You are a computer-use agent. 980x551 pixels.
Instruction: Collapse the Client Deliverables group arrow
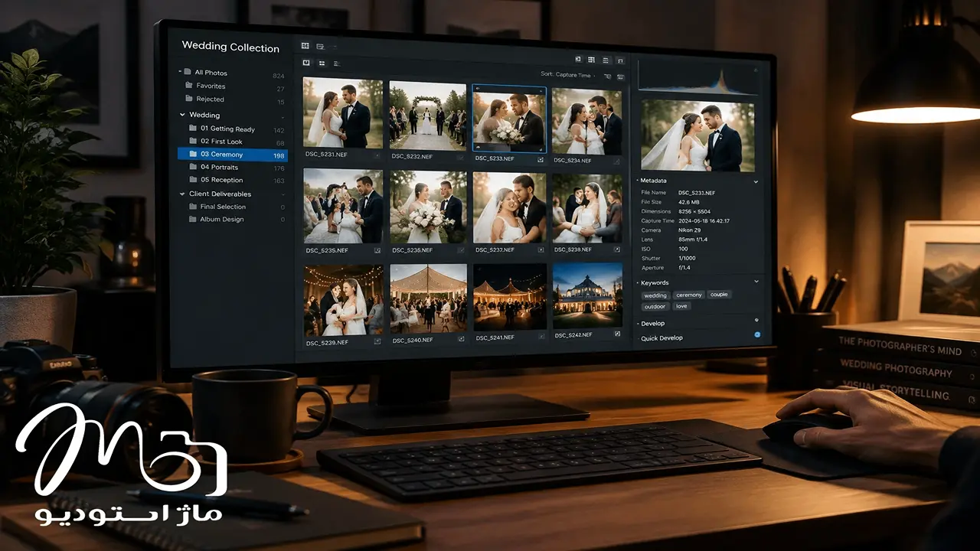pos(181,194)
